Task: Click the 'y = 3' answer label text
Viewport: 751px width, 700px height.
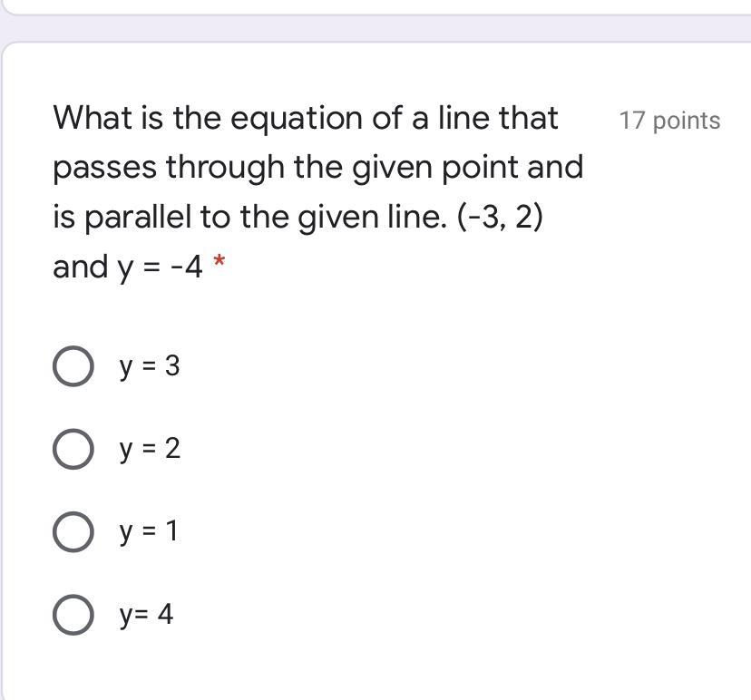Action: [149, 366]
